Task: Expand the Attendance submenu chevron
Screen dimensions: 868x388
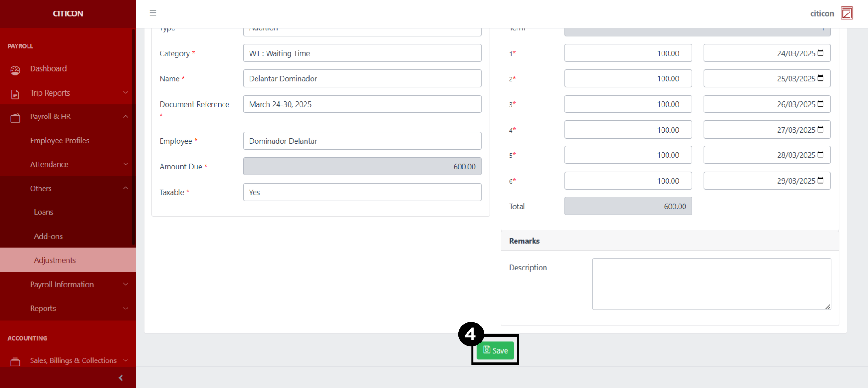Action: 125,164
